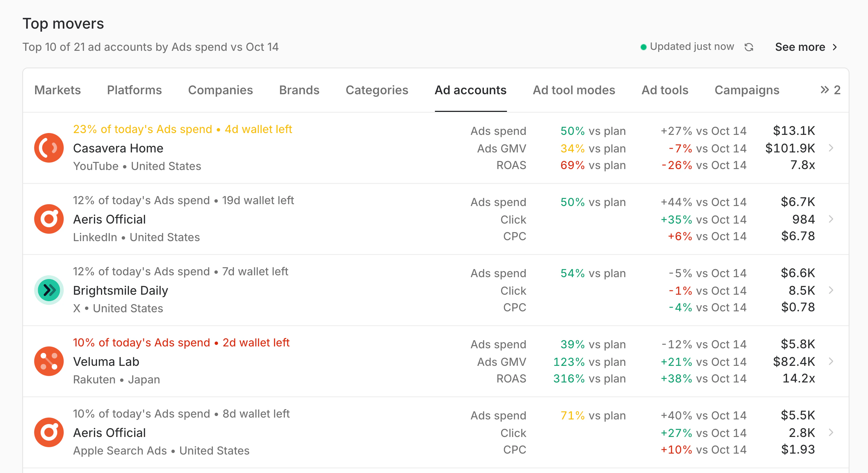Switch to the Brands tab

(299, 90)
